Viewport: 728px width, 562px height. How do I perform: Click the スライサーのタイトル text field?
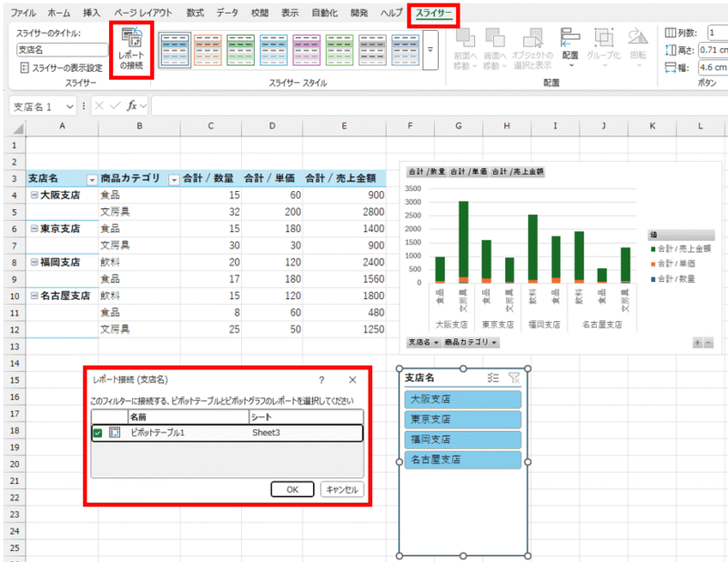62,50
